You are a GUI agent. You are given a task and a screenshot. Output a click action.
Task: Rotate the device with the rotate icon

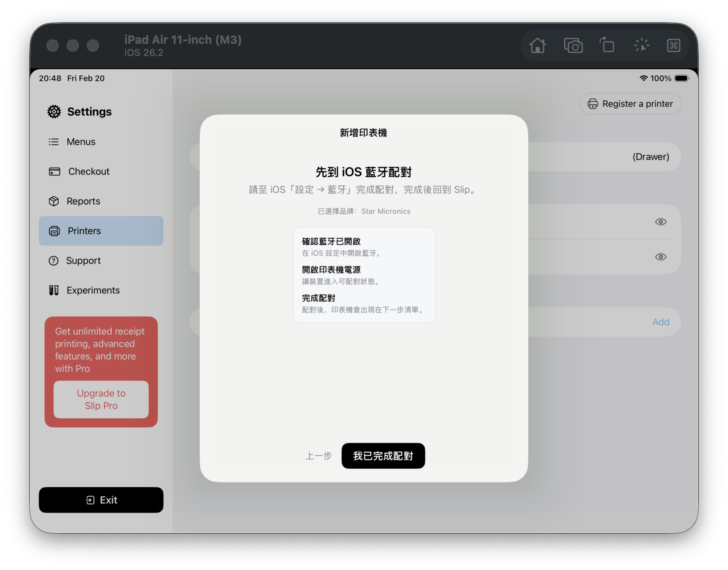point(607,45)
